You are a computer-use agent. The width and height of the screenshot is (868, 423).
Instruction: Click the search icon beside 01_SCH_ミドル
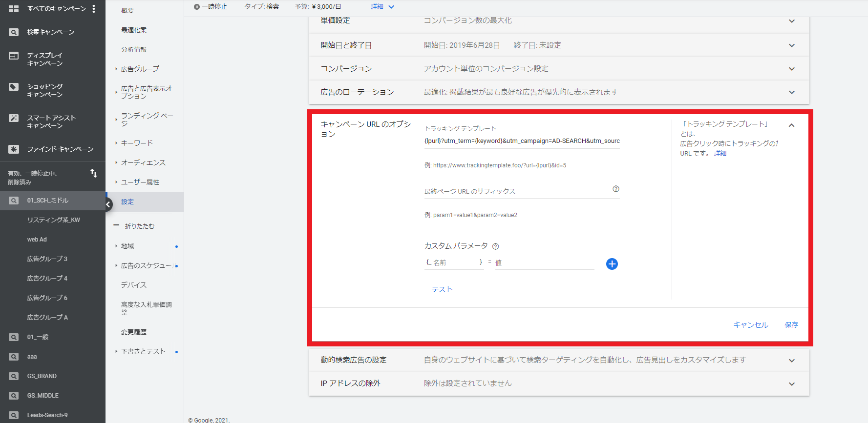pos(14,201)
